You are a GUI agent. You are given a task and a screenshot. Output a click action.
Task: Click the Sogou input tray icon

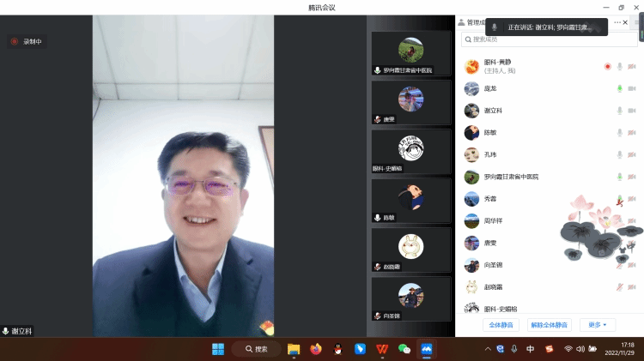coord(550,349)
